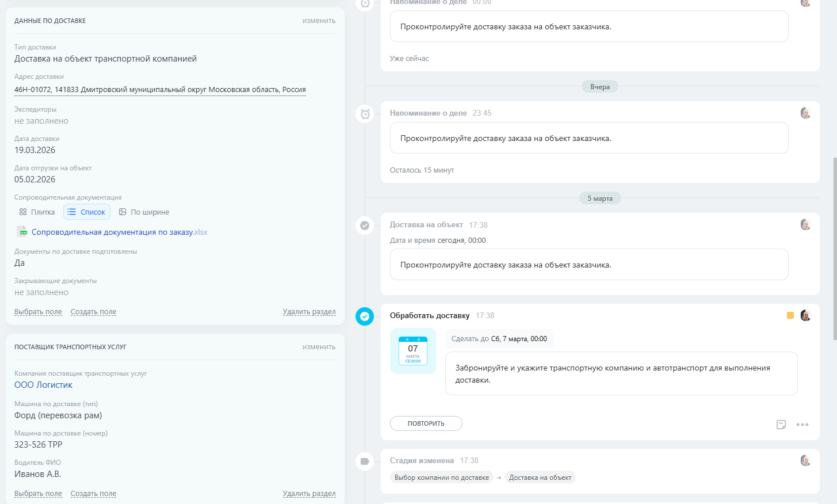Screen dimensions: 837x504
Task: Click the user avatar on the 23:45 reminder card
Action: click(805, 113)
